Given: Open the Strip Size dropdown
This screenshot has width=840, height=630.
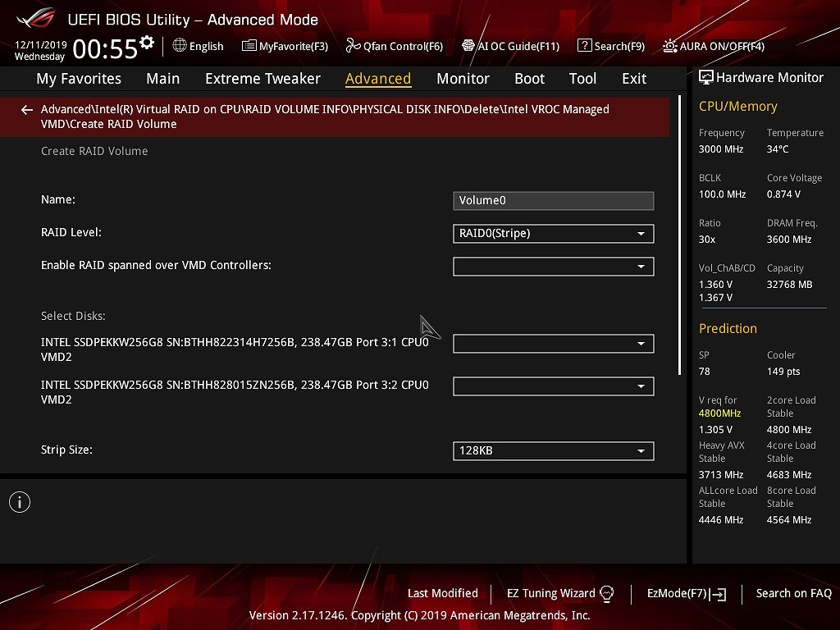Looking at the screenshot, I should 553,451.
